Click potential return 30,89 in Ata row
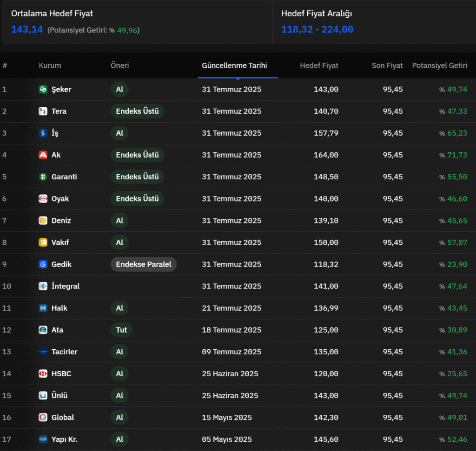476x451 pixels. (457, 330)
